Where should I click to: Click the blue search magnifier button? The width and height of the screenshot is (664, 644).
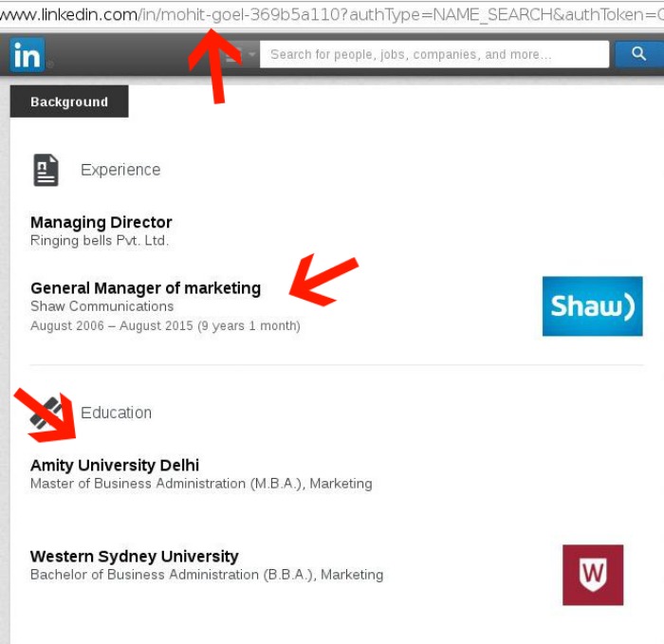tap(639, 54)
